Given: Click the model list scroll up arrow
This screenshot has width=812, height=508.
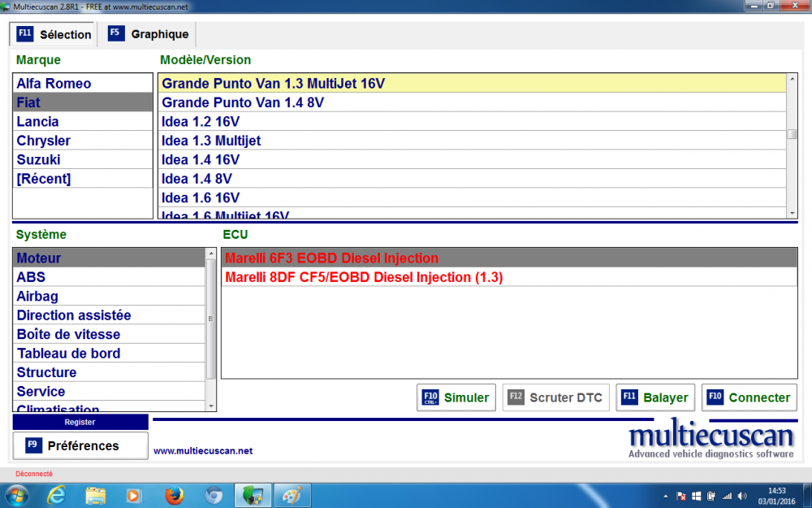Looking at the screenshot, I should 792,79.
